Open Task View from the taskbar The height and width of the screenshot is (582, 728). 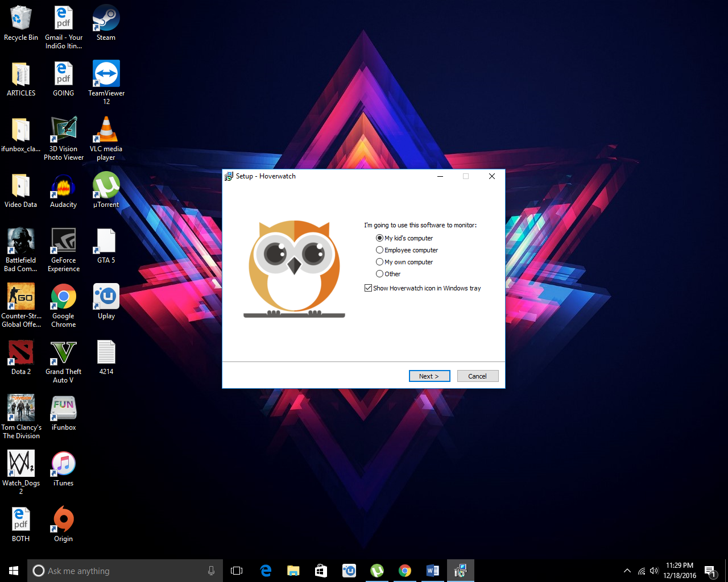237,571
